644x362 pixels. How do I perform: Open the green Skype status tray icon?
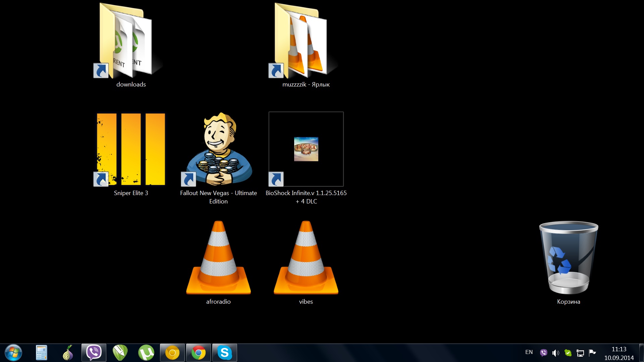568,353
